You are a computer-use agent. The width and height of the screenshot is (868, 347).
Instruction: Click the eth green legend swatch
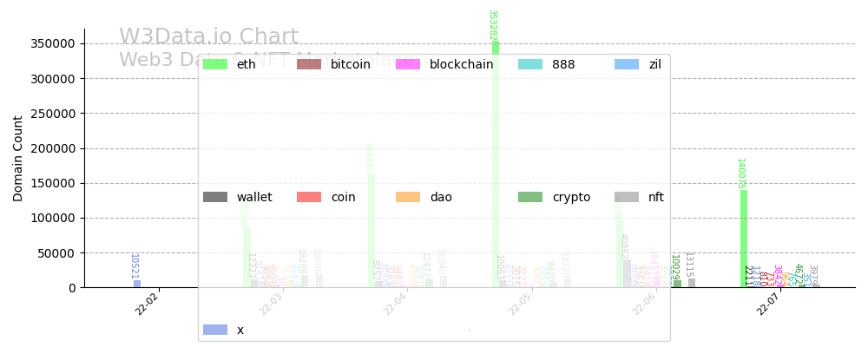pyautogui.click(x=214, y=64)
